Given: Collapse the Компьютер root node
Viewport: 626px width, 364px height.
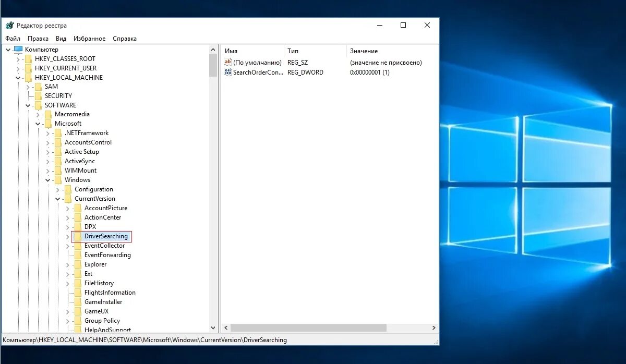Looking at the screenshot, I should coord(8,50).
